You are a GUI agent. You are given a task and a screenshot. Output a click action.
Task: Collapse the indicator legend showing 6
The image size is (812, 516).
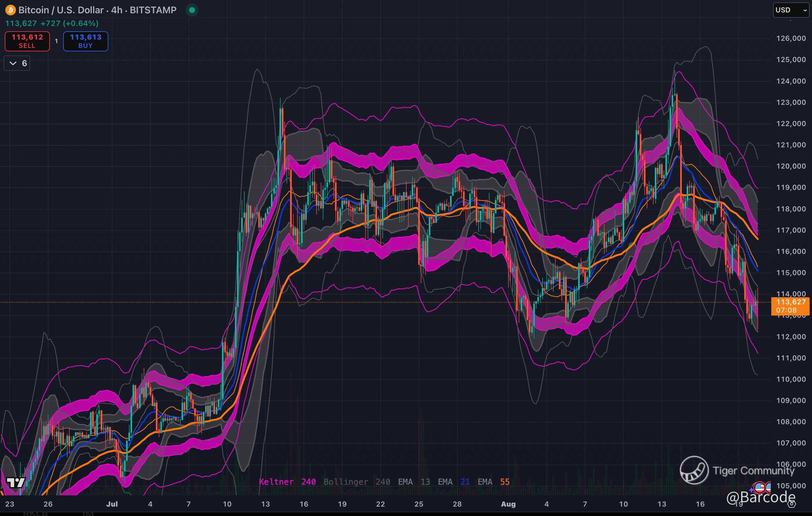tap(17, 63)
